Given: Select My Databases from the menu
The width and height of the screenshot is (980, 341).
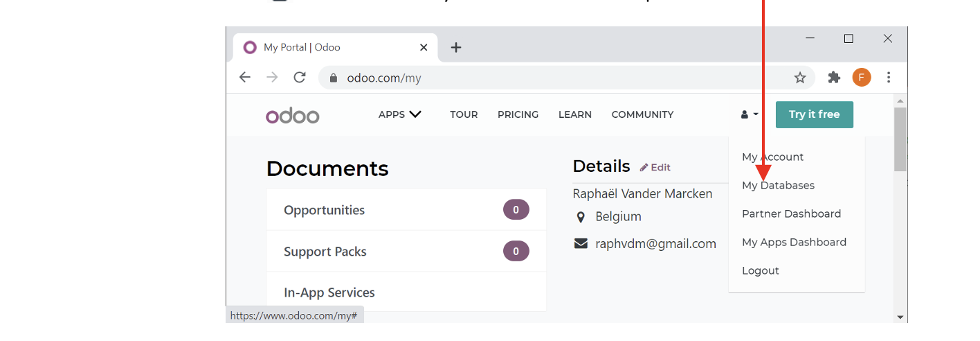Looking at the screenshot, I should tap(778, 185).
